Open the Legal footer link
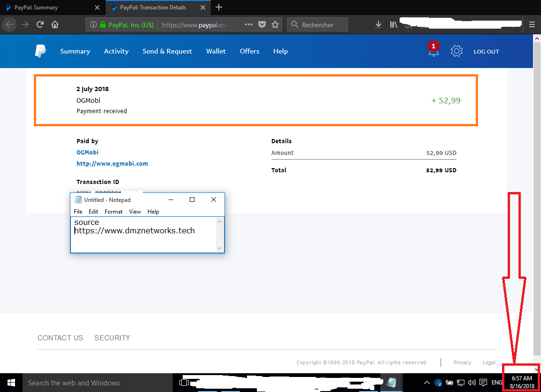 (489, 362)
